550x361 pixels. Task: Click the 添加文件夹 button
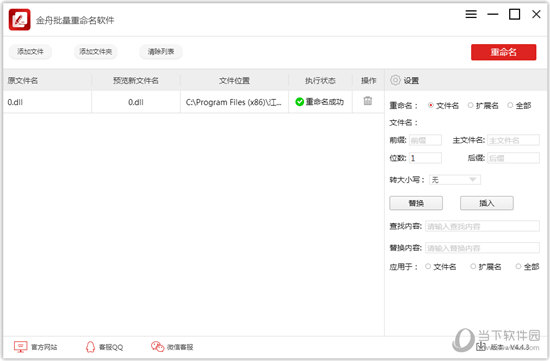(95, 52)
